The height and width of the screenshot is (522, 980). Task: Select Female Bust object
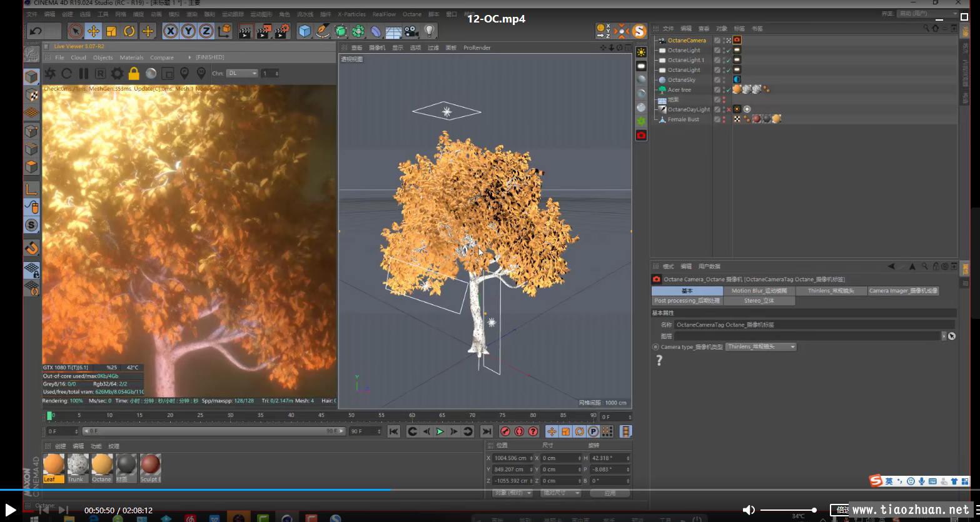point(683,119)
